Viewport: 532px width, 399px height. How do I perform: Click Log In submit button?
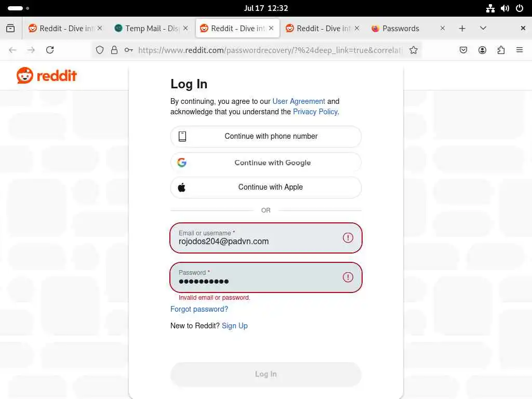[x=266, y=374]
